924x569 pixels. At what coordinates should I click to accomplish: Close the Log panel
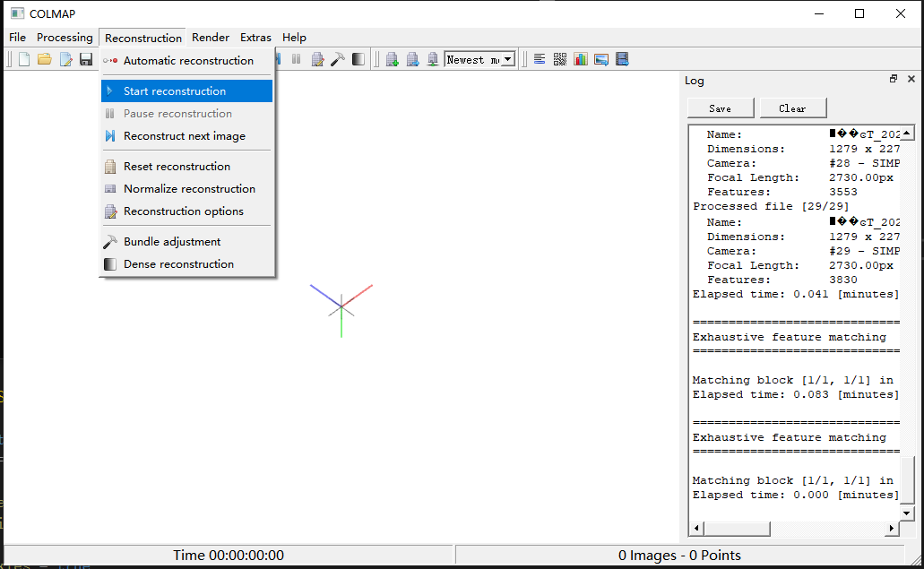coord(911,79)
